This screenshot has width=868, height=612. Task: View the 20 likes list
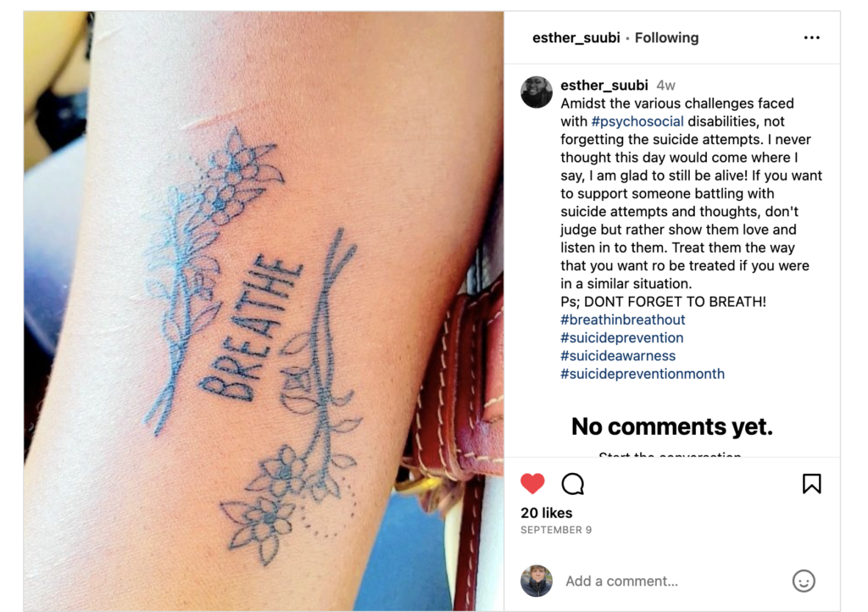pyautogui.click(x=547, y=513)
